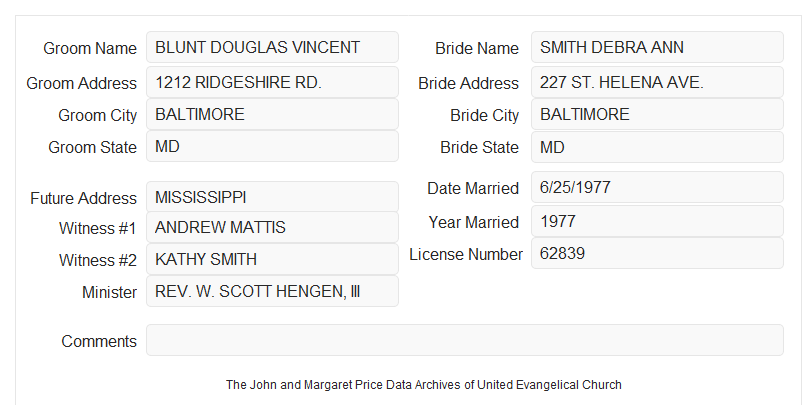Click the Price Data Archives footer text

(x=424, y=385)
